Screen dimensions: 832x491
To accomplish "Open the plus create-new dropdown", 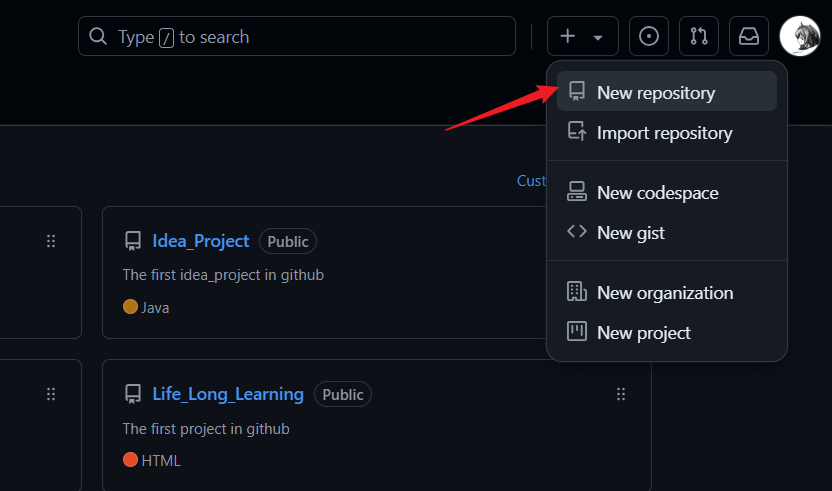I will pos(583,36).
